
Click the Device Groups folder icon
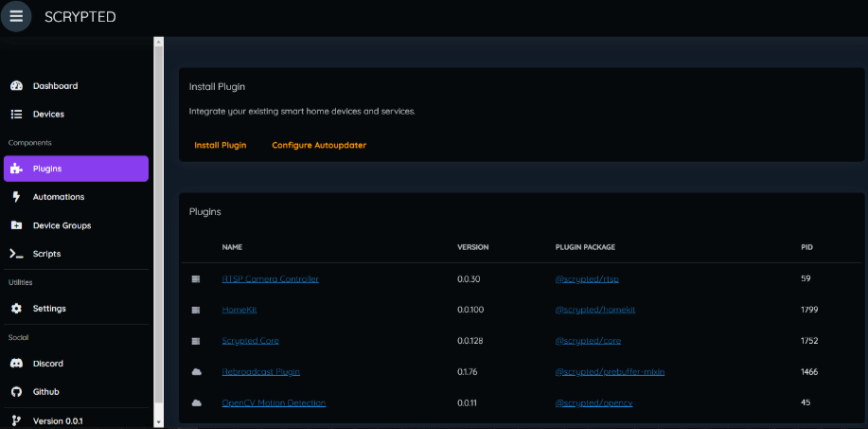click(x=17, y=225)
